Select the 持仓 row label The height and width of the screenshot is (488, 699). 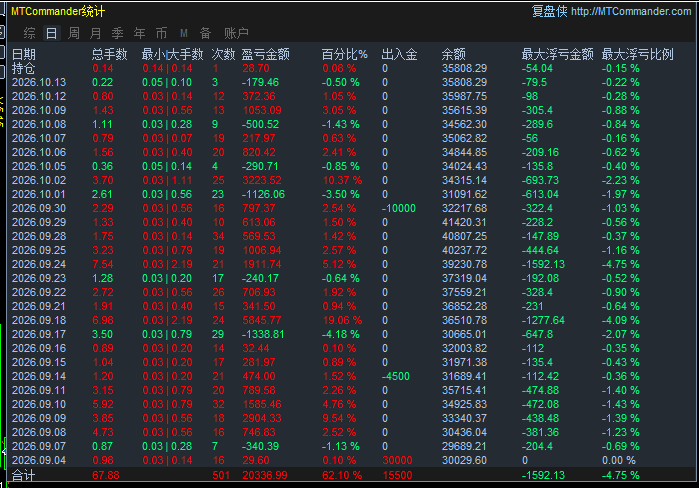pyautogui.click(x=24, y=68)
